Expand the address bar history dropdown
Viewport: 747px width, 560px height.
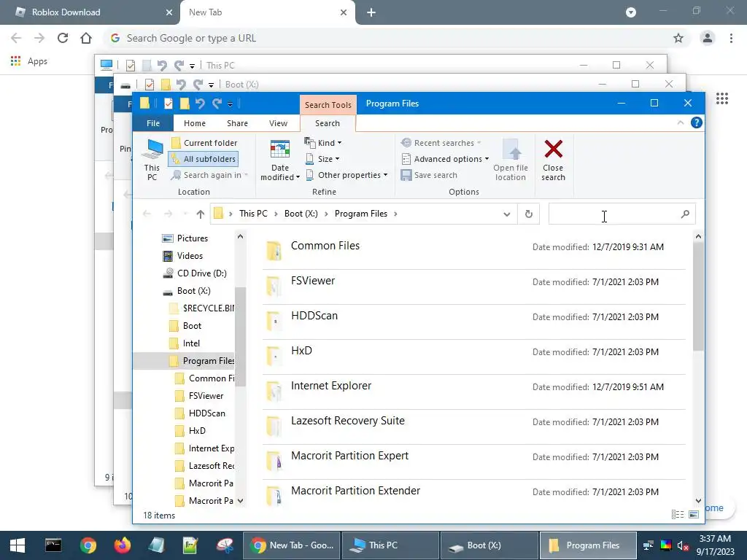[506, 214]
